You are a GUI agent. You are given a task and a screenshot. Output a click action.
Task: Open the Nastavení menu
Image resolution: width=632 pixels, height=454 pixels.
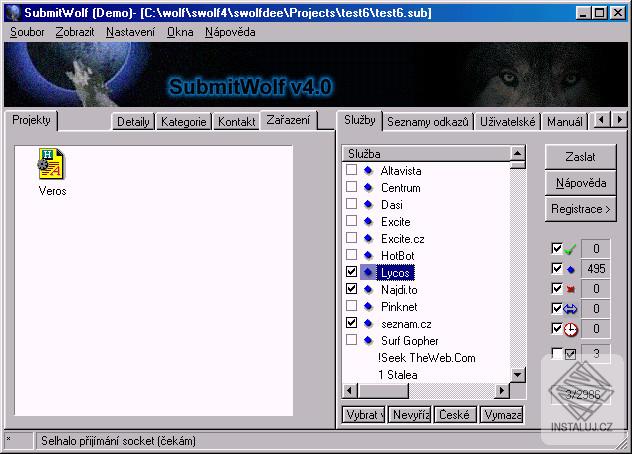point(130,32)
